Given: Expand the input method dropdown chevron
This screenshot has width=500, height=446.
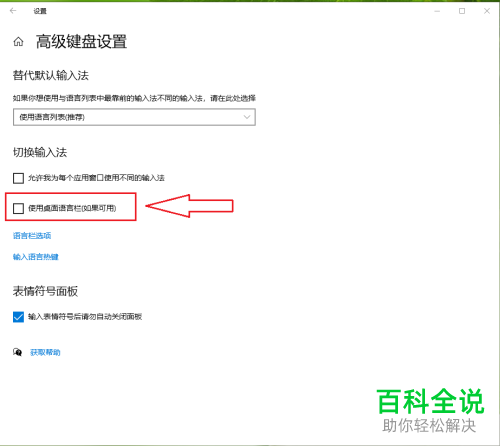Looking at the screenshot, I should tap(247, 117).
